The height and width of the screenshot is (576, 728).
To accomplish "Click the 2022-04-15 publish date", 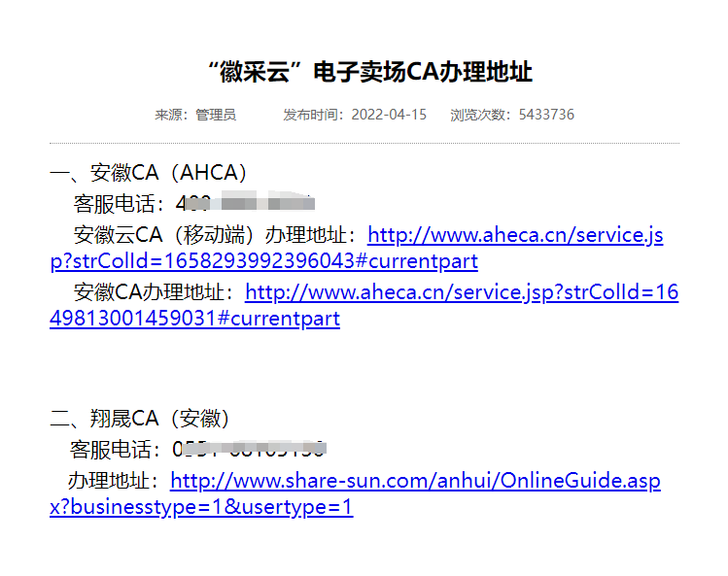I will [x=389, y=115].
